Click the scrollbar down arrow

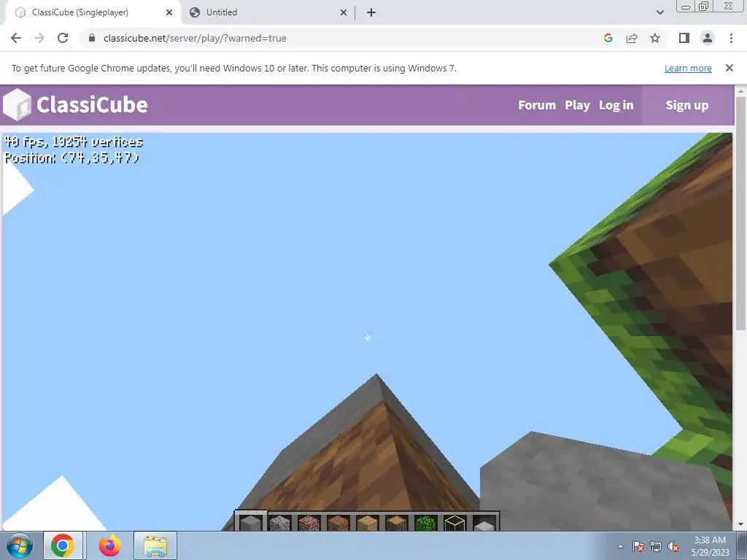pyautogui.click(x=741, y=525)
